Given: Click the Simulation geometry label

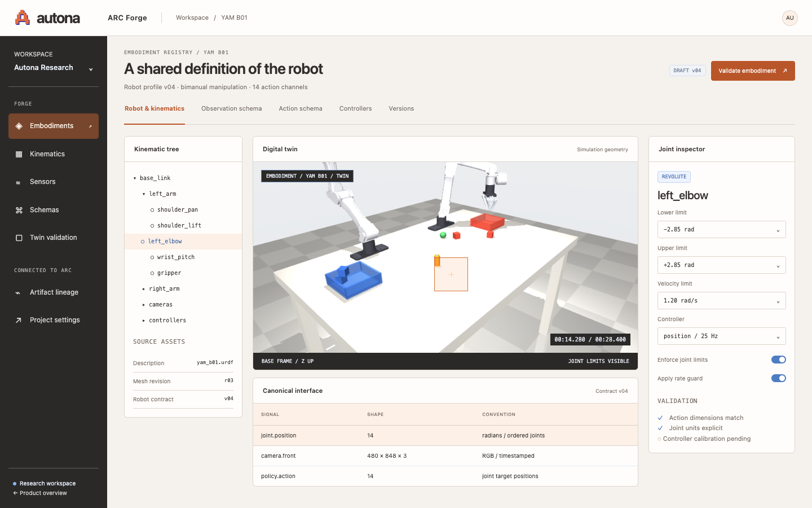Looking at the screenshot, I should tap(602, 150).
